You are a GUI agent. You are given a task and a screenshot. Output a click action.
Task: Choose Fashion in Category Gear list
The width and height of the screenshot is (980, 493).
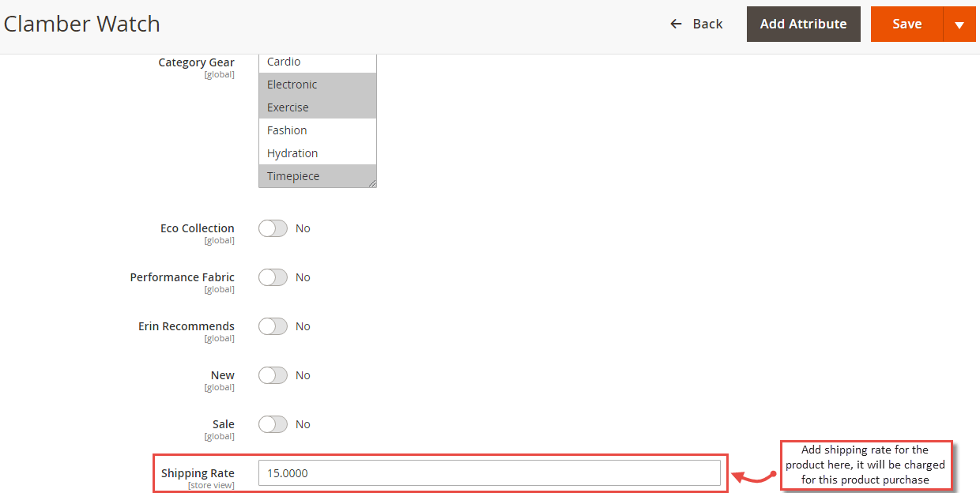pos(318,130)
